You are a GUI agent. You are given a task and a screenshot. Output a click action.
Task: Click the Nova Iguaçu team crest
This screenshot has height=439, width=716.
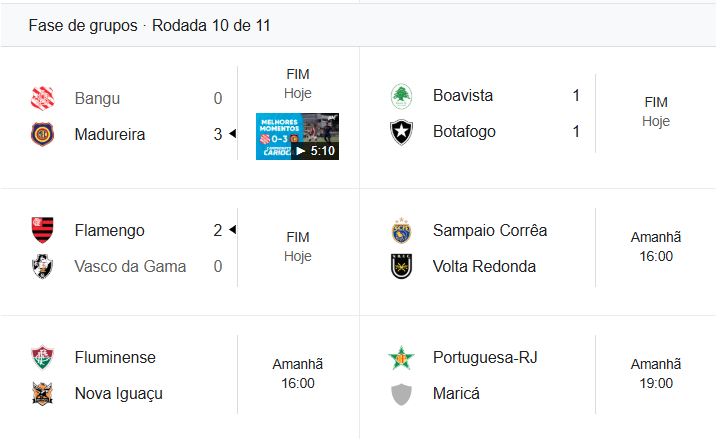pyautogui.click(x=42, y=393)
